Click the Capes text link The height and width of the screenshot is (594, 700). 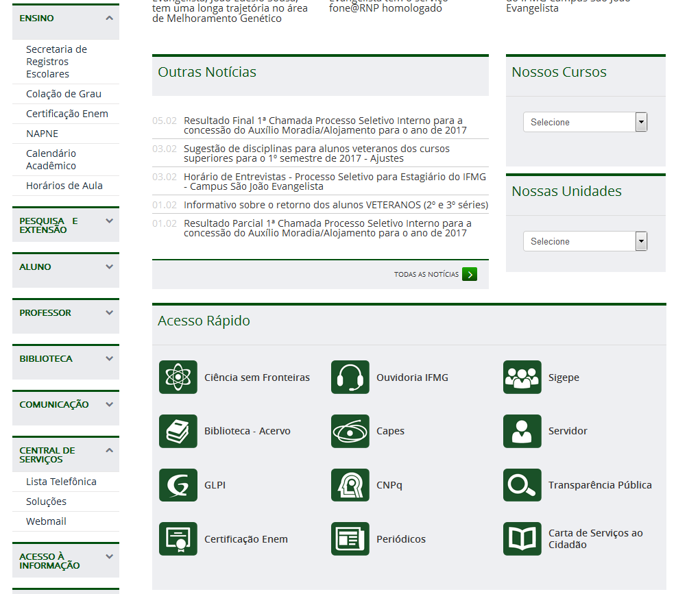click(390, 431)
